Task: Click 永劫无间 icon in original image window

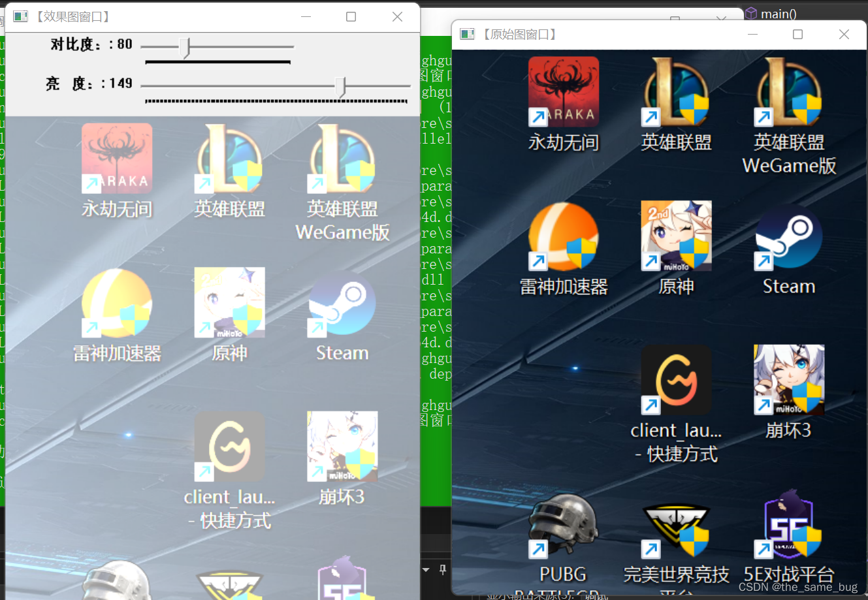Action: point(564,91)
